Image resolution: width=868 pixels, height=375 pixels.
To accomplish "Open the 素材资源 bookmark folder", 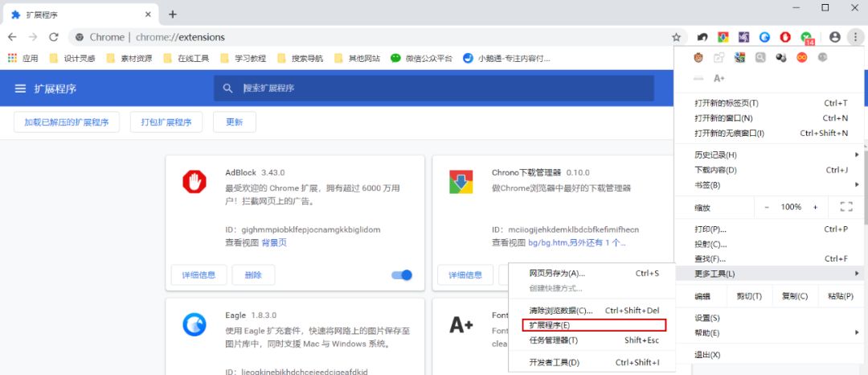I will [129, 58].
